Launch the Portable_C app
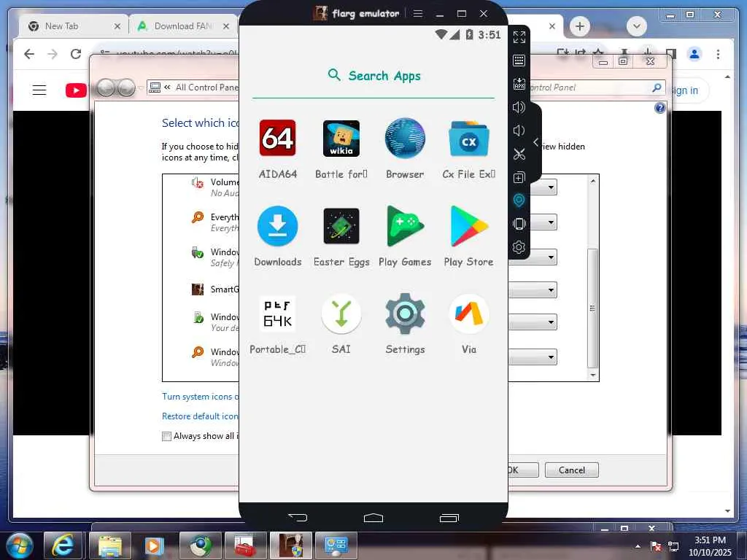This screenshot has width=747, height=560. click(x=277, y=314)
